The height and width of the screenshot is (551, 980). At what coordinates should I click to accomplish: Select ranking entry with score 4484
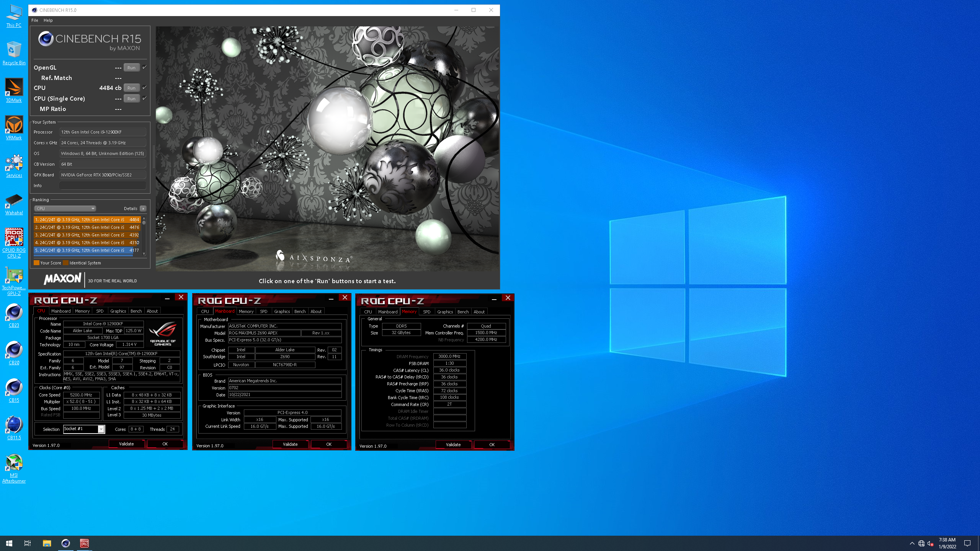coord(87,220)
